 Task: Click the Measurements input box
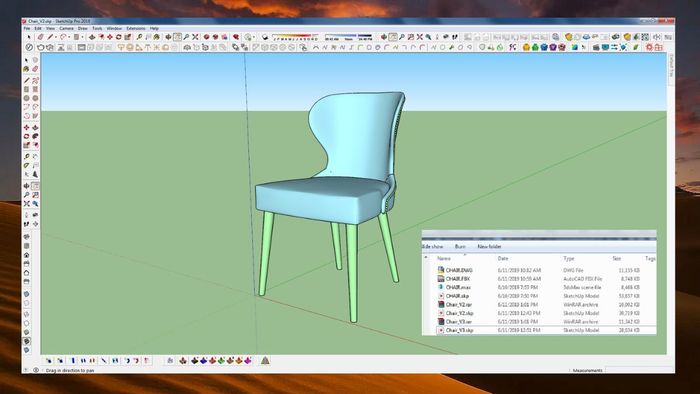click(639, 370)
